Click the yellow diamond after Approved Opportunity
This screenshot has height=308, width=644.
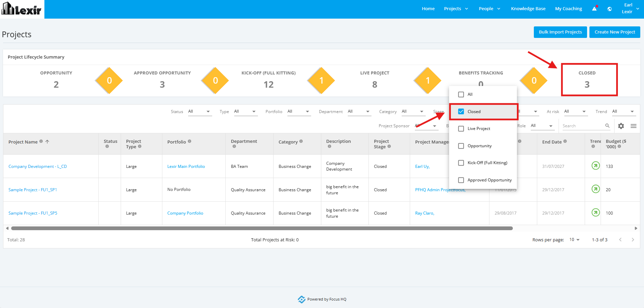click(215, 81)
